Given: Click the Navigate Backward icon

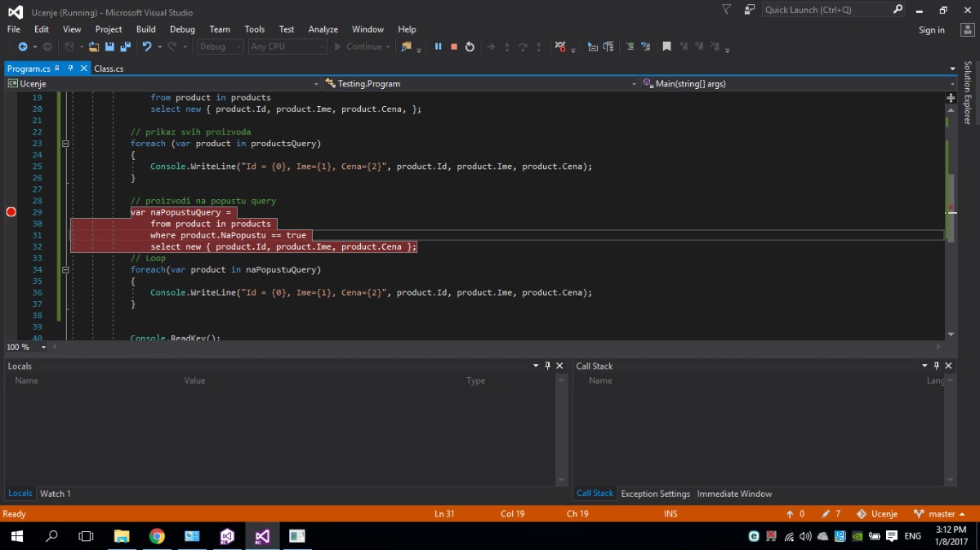Looking at the screenshot, I should click(x=23, y=47).
